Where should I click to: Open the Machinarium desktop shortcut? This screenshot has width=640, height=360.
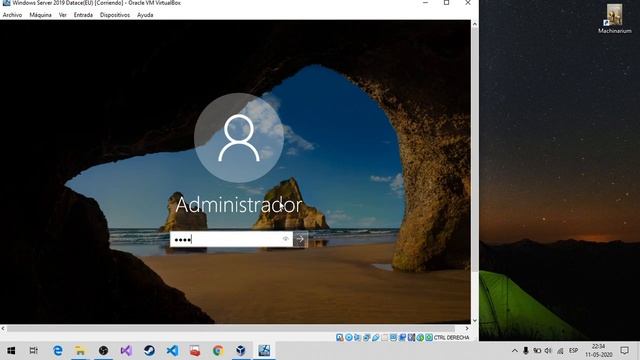(x=614, y=19)
